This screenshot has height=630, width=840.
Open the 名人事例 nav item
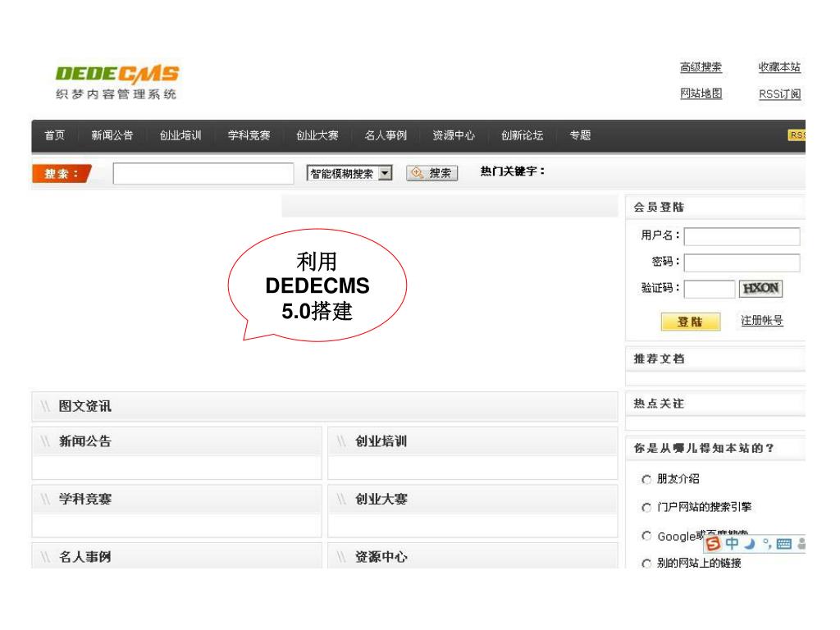pyautogui.click(x=386, y=135)
